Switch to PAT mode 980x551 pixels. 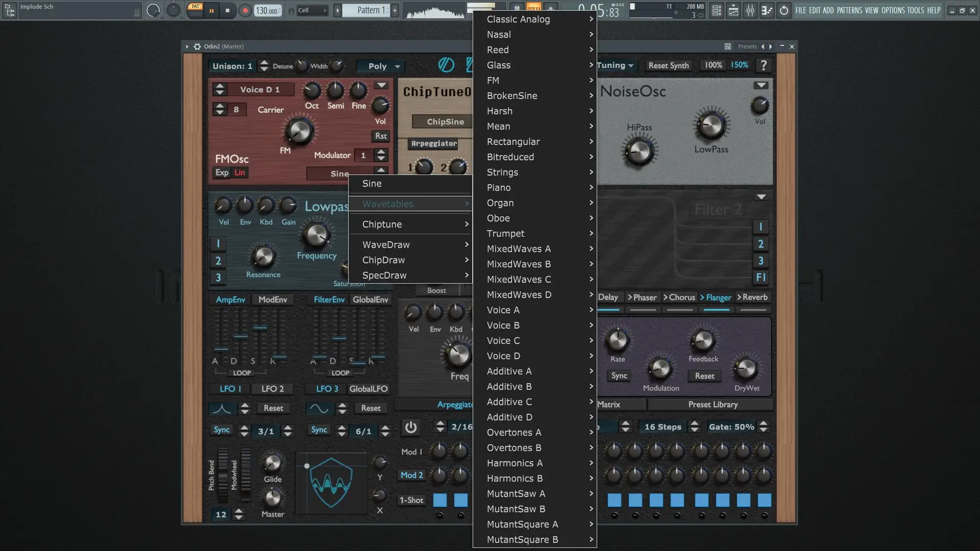pyautogui.click(x=195, y=7)
